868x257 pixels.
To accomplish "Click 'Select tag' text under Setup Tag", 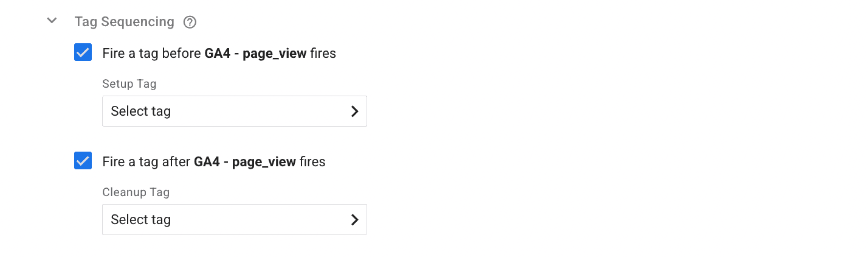I will coord(140,111).
